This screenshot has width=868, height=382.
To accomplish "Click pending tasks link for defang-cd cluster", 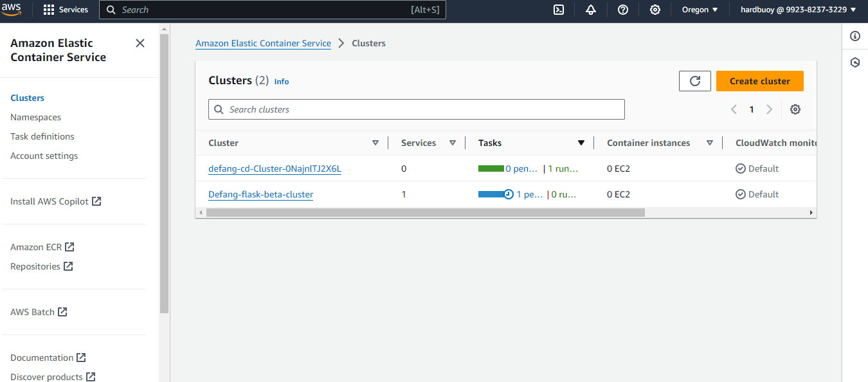I will (x=521, y=168).
